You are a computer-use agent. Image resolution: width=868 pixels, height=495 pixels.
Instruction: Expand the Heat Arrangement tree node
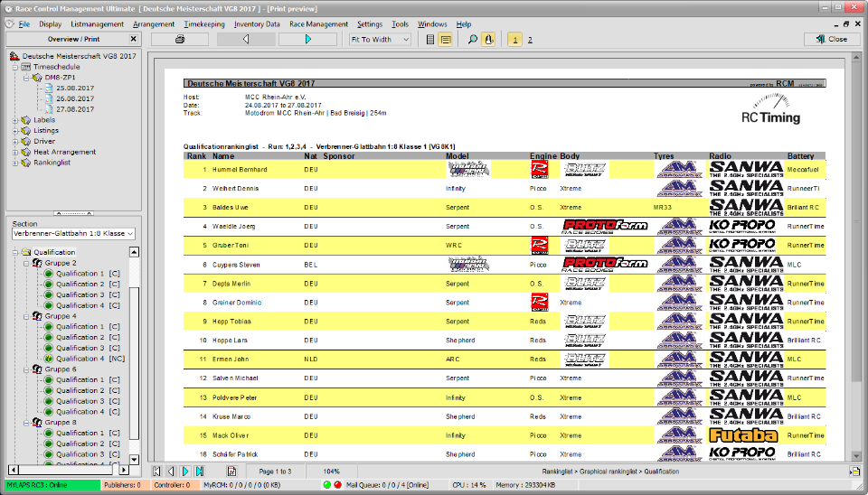pos(15,152)
